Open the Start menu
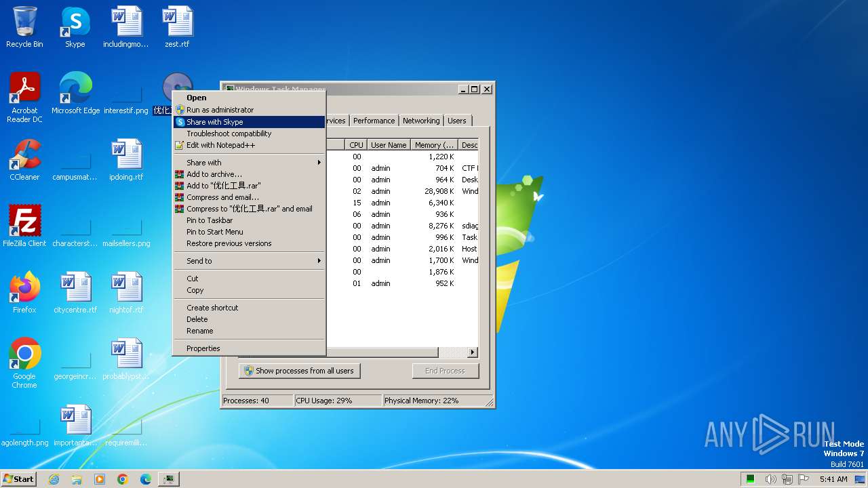The height and width of the screenshot is (488, 868). coord(18,479)
